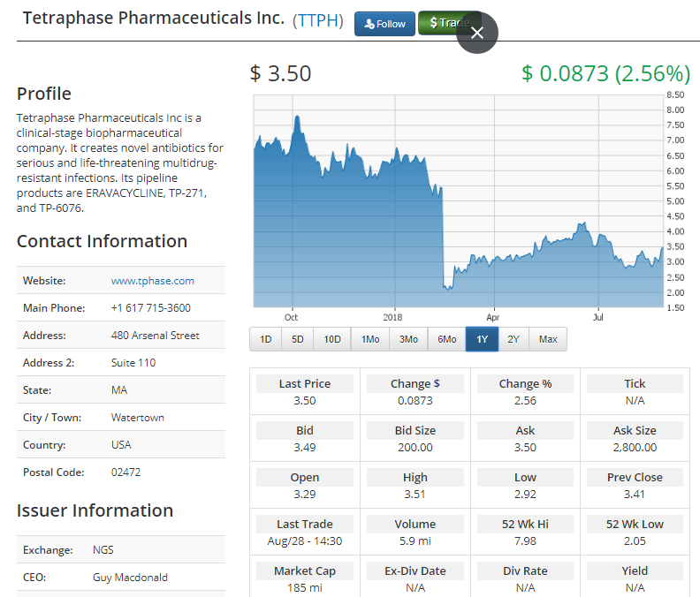Click the City value Watertown
The height and width of the screenshot is (597, 700).
[138, 418]
